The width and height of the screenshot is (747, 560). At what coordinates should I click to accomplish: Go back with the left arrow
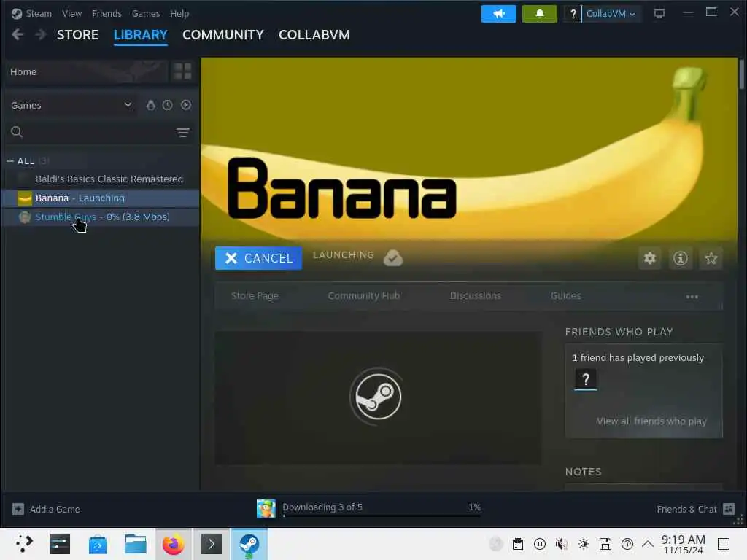18,35
